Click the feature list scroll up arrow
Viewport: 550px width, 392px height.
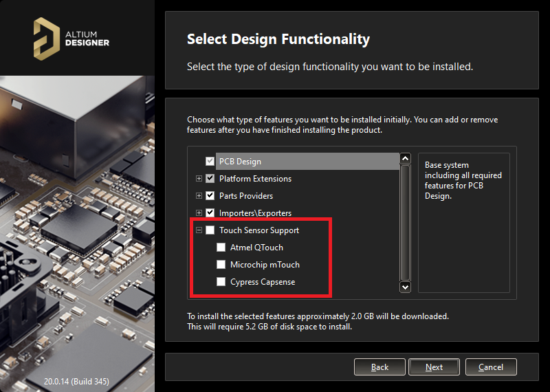405,159
